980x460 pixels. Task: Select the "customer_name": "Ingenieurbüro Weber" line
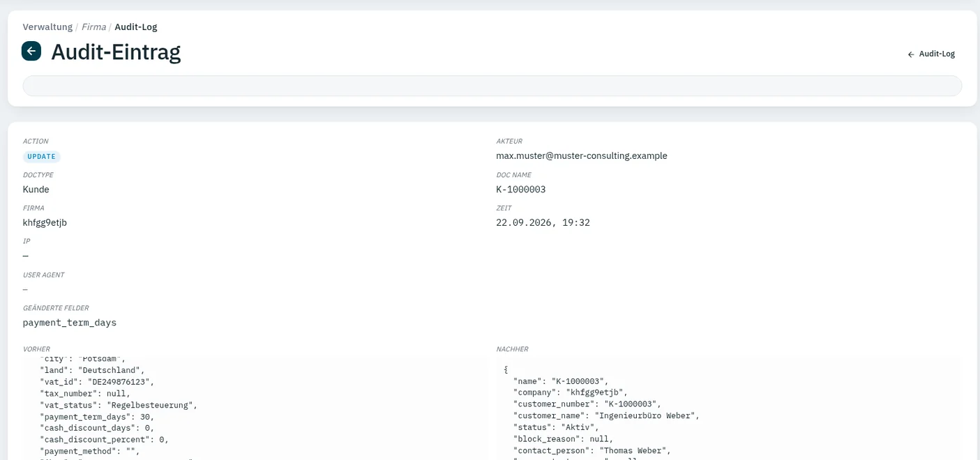[606, 416]
